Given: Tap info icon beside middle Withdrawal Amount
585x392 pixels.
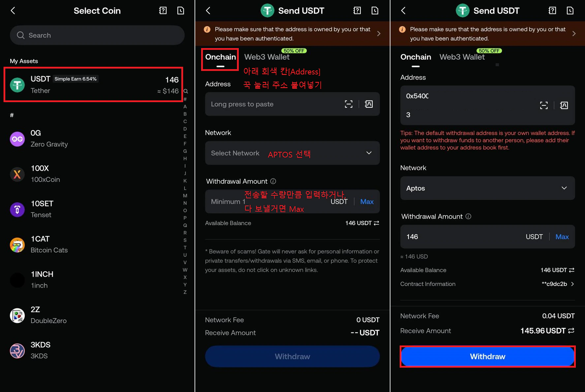Looking at the screenshot, I should tap(273, 181).
